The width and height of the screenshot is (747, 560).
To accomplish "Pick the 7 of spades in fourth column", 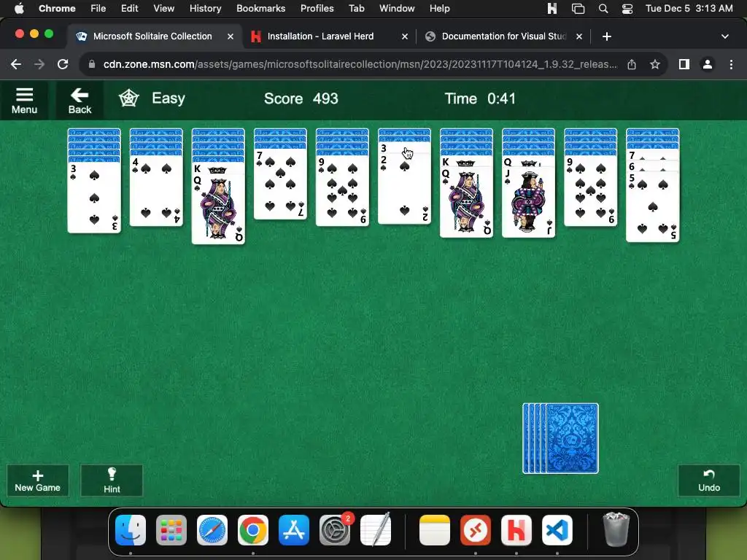I will (x=280, y=184).
